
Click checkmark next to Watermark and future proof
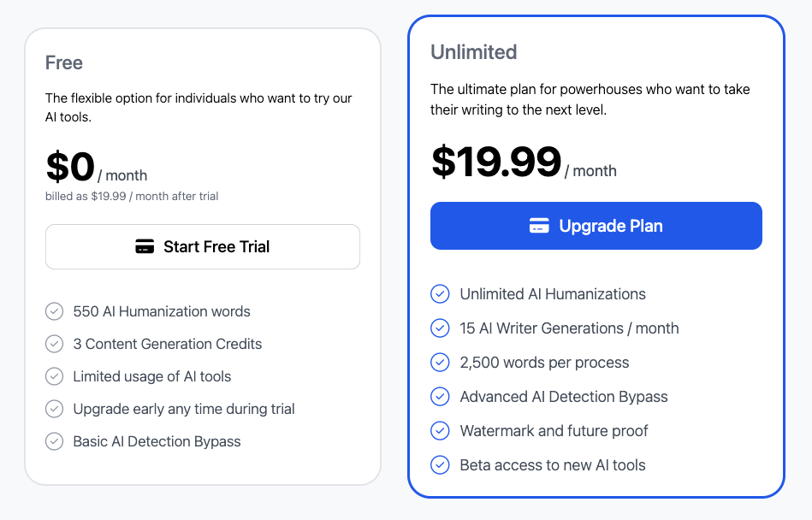440,431
